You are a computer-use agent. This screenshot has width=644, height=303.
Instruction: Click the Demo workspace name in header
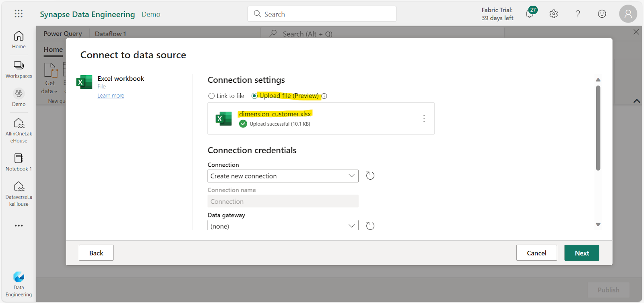coord(151,14)
